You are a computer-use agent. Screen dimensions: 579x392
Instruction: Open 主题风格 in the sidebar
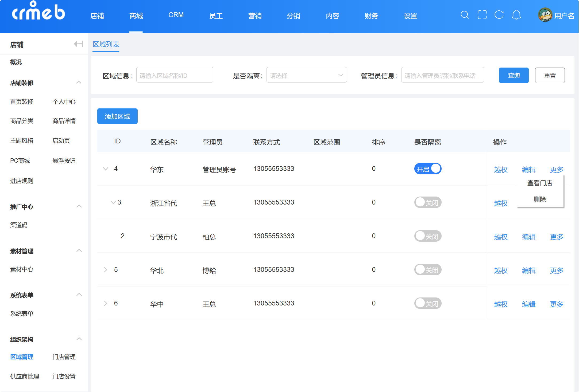click(x=22, y=141)
